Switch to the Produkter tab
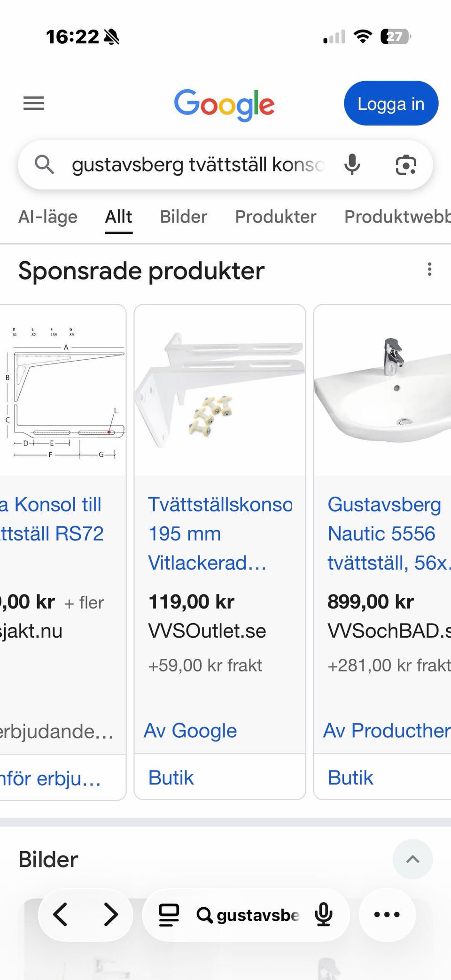Viewport: 451px width, 980px height. click(x=275, y=217)
